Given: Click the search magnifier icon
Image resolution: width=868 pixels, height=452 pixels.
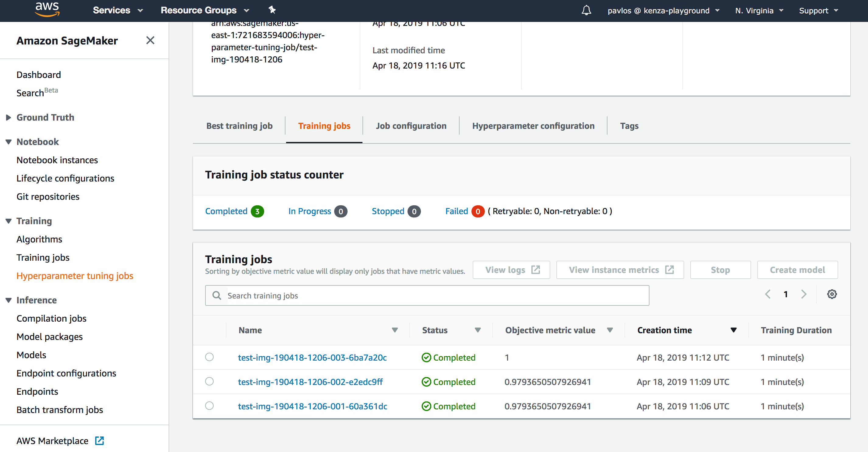Looking at the screenshot, I should [217, 295].
